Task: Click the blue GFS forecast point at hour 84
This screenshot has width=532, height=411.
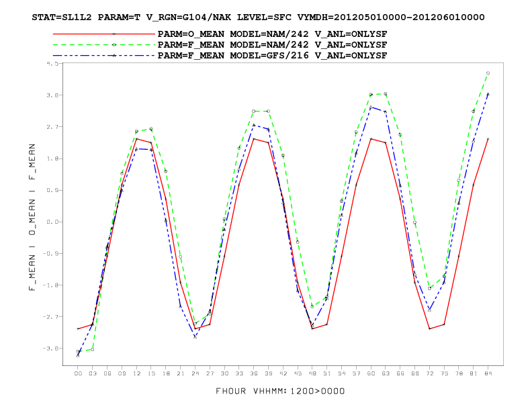Action: coord(488,94)
